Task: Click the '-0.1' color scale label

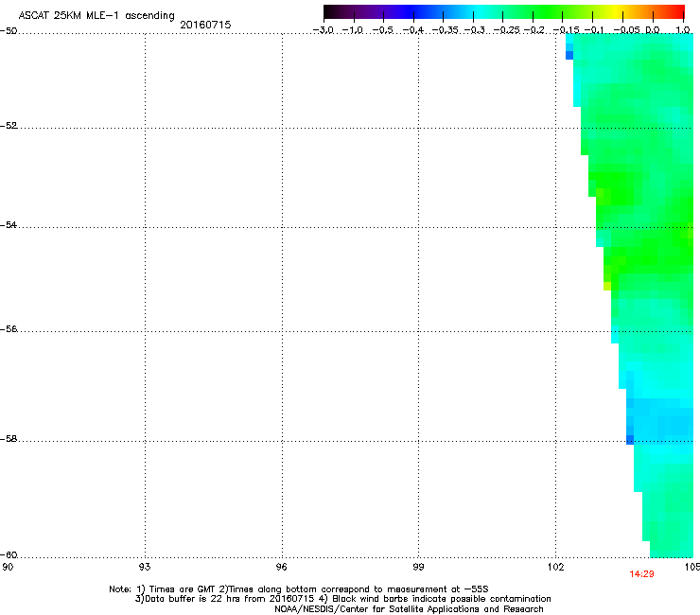Action: pos(594,30)
